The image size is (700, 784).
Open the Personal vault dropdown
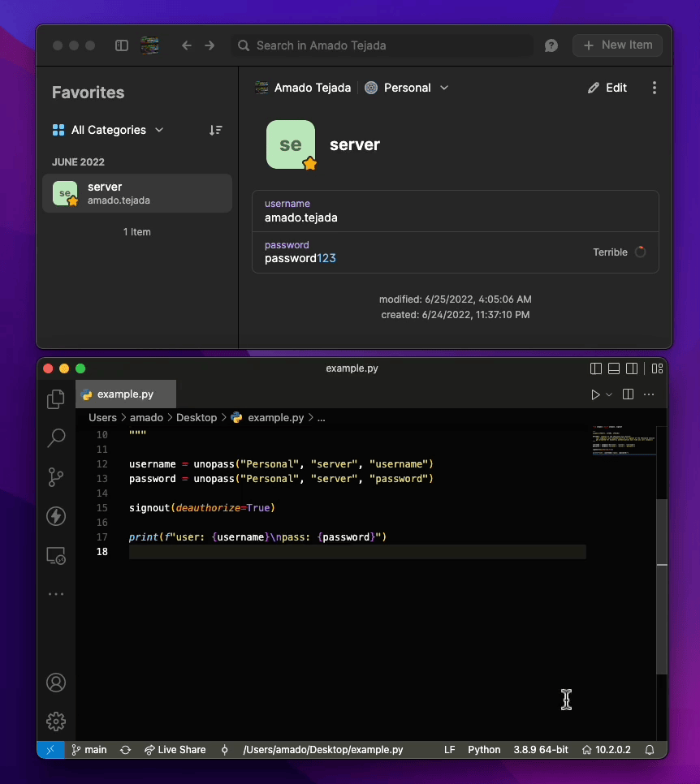point(407,88)
